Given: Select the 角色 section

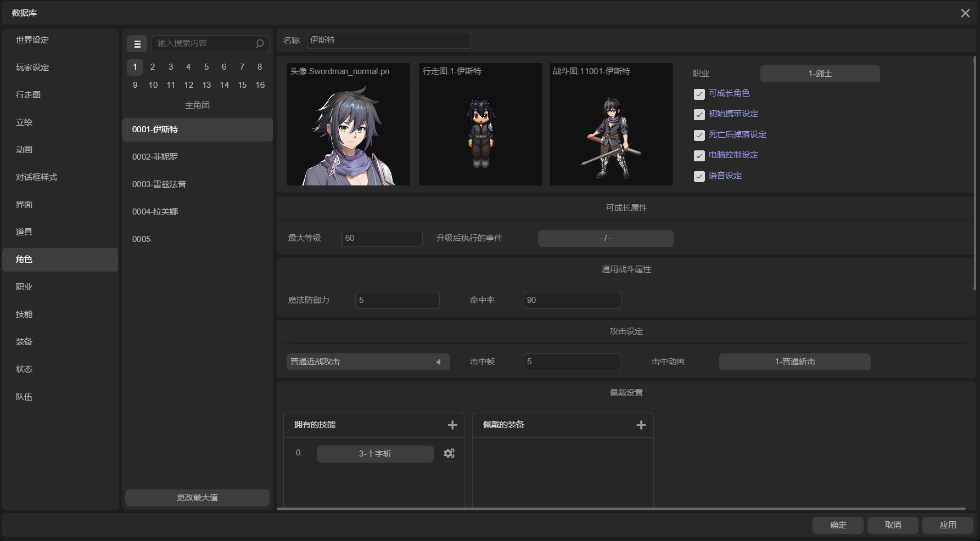Looking at the screenshot, I should 60,260.
